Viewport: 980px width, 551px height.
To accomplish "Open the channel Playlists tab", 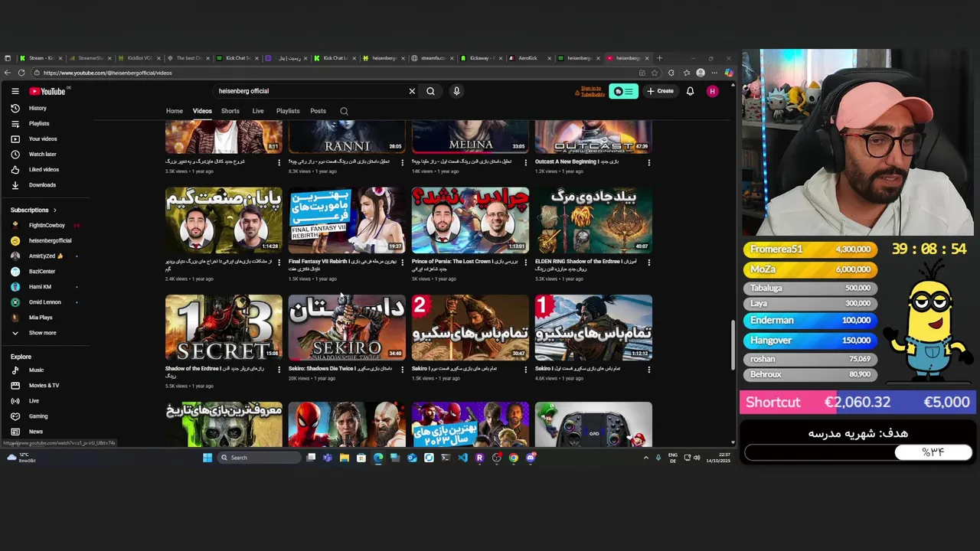I will [x=288, y=111].
